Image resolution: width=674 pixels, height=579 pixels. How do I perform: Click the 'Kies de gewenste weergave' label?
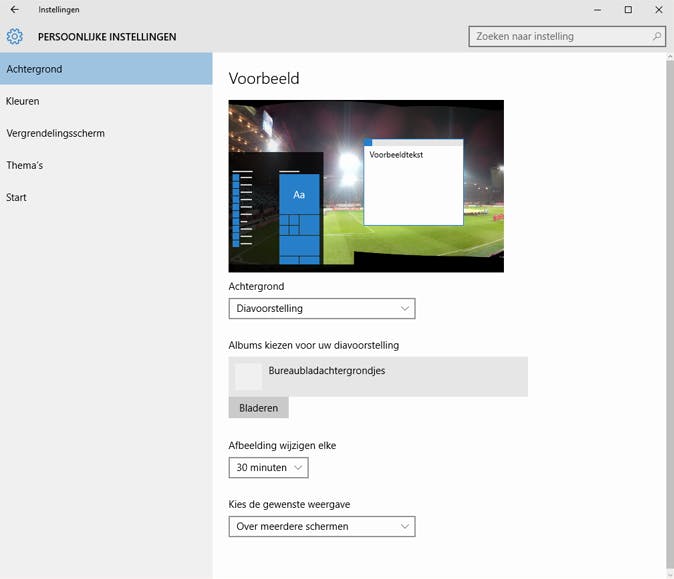click(x=289, y=504)
